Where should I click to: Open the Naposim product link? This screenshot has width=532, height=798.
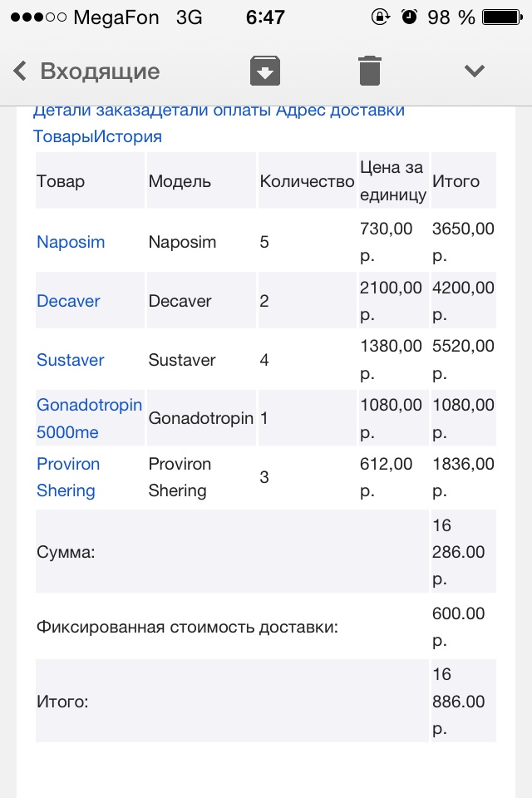tap(71, 242)
